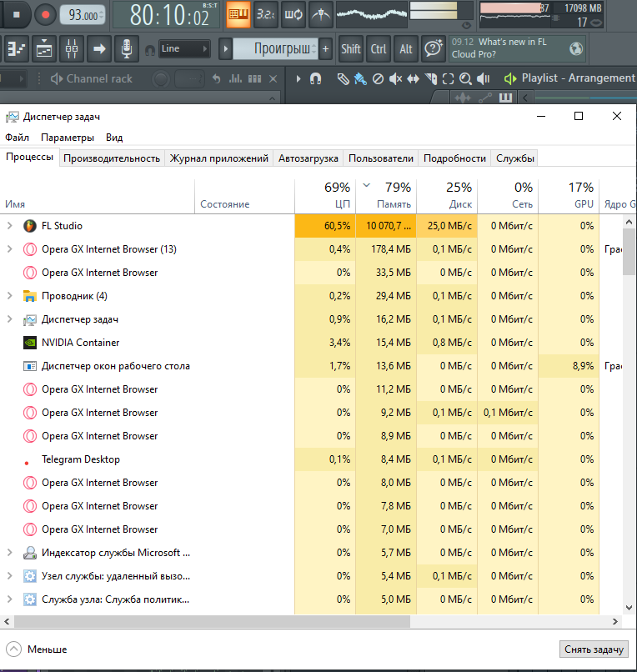Select the Delete tool in Playlist
637x672 pixels.
[x=378, y=79]
